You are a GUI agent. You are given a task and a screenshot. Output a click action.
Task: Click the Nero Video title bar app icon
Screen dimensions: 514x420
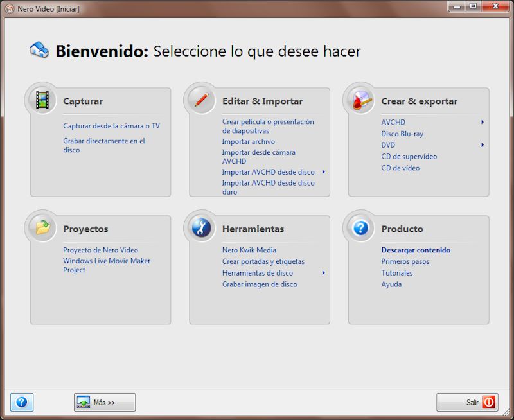[10, 9]
